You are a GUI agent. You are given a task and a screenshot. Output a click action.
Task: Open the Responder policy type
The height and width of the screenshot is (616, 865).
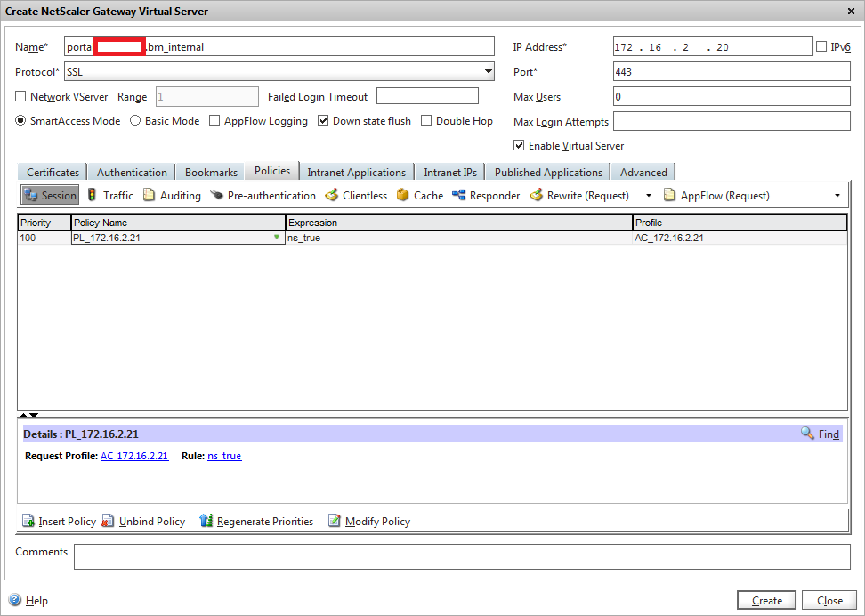point(486,196)
